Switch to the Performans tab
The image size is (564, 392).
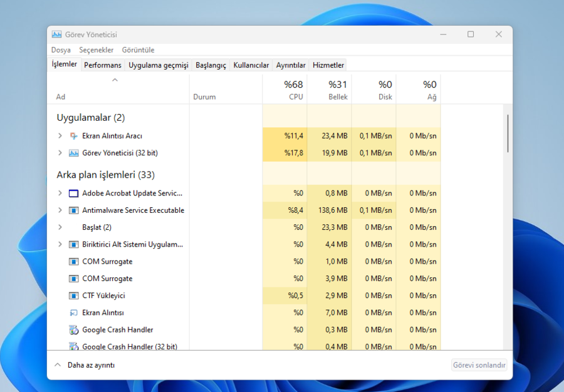coord(103,65)
